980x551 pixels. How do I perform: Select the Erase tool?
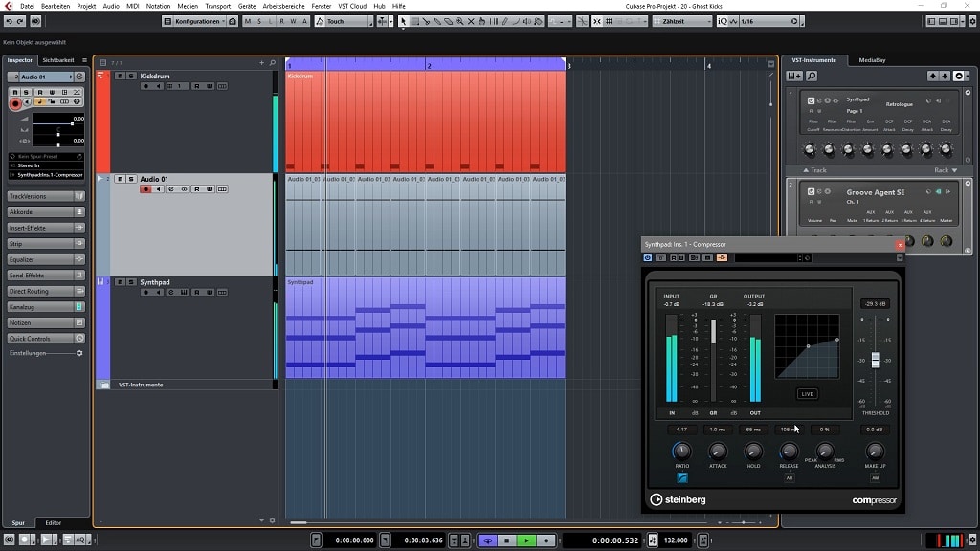tap(449, 21)
